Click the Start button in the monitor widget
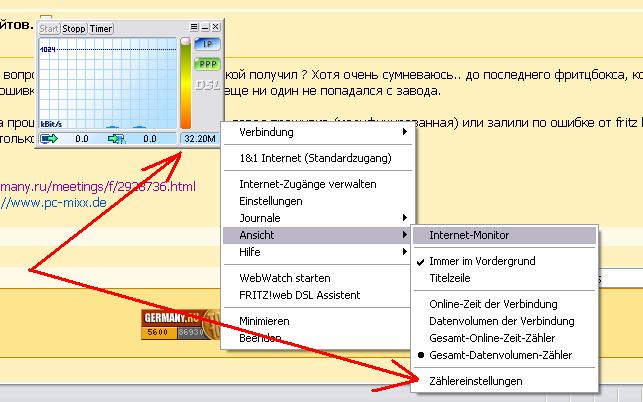The image size is (643, 402). tap(49, 29)
